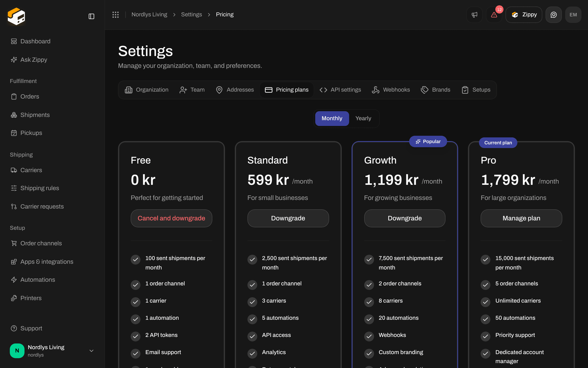Select the Pricing plans tab
The width and height of the screenshot is (588, 368).
click(287, 90)
